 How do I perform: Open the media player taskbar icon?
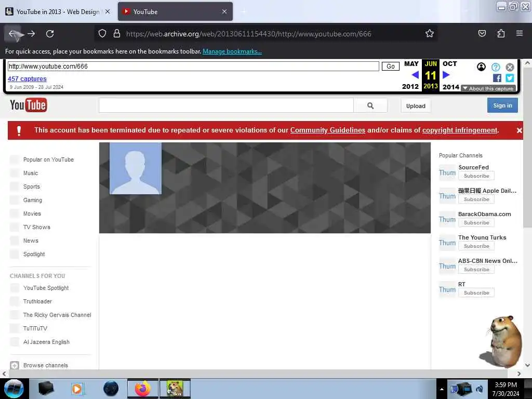coord(77,389)
